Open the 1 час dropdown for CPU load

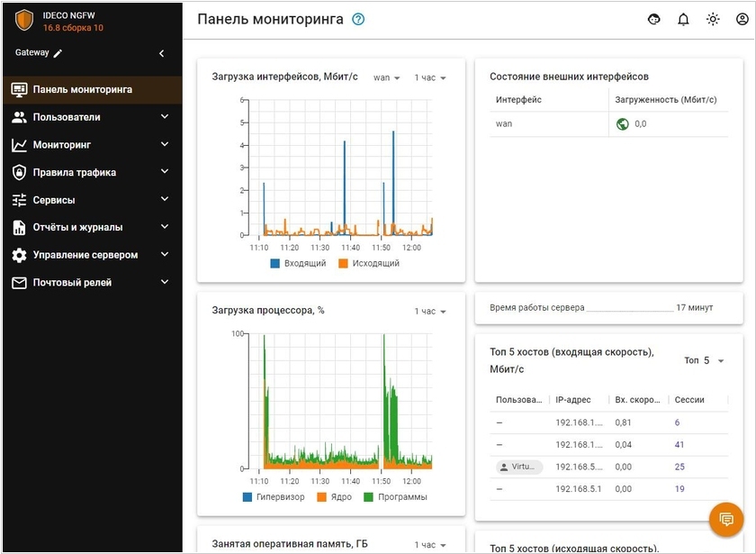pyautogui.click(x=430, y=312)
